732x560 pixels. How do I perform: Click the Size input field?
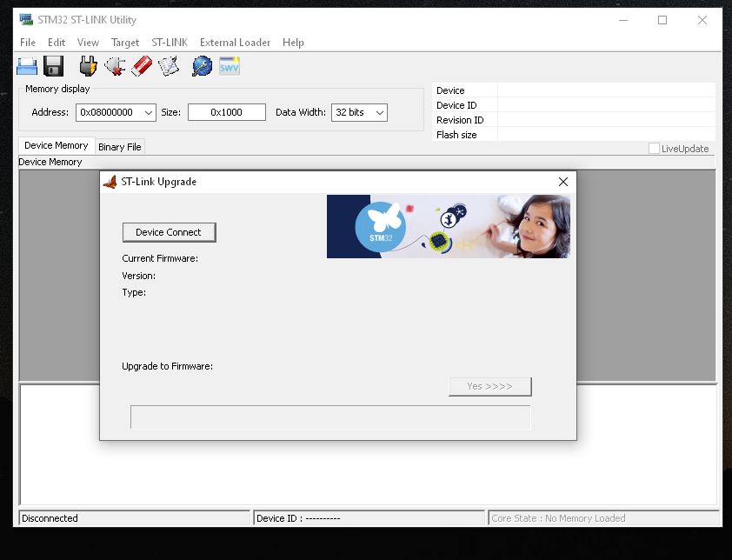(227, 112)
